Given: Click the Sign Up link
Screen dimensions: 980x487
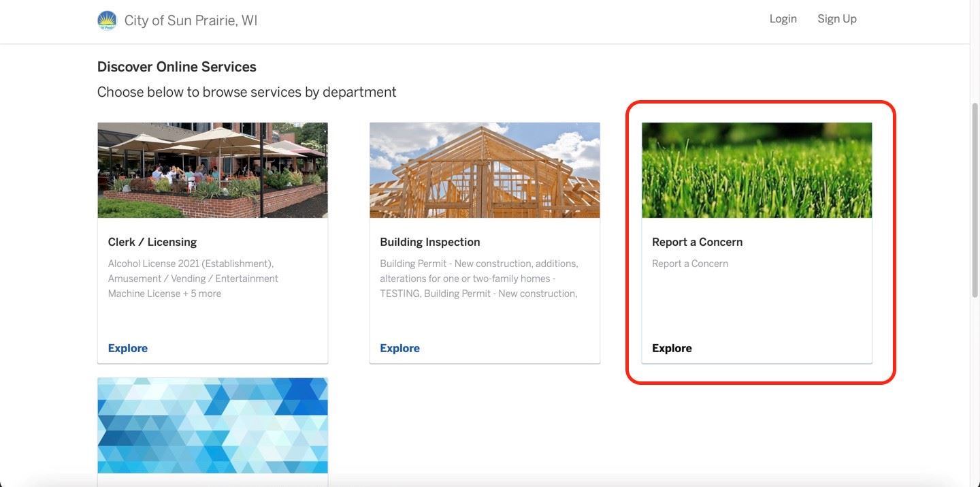Looking at the screenshot, I should click(x=837, y=19).
